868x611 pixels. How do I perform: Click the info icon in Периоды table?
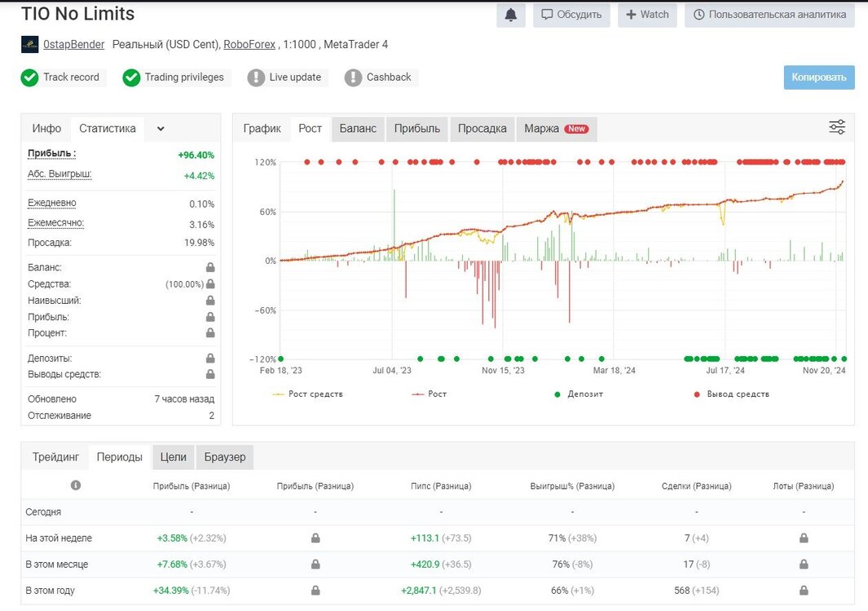pos(76,485)
